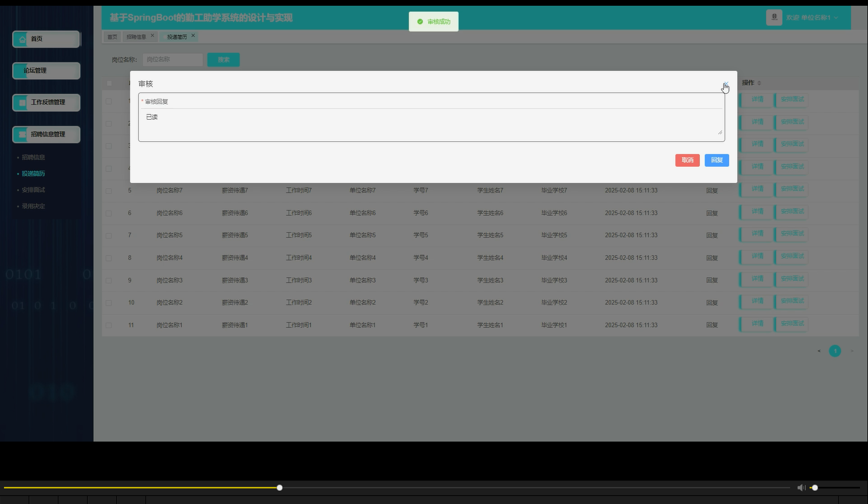The width and height of the screenshot is (868, 504).
Task: Open 招聘信息 submenu item
Action: tap(33, 157)
